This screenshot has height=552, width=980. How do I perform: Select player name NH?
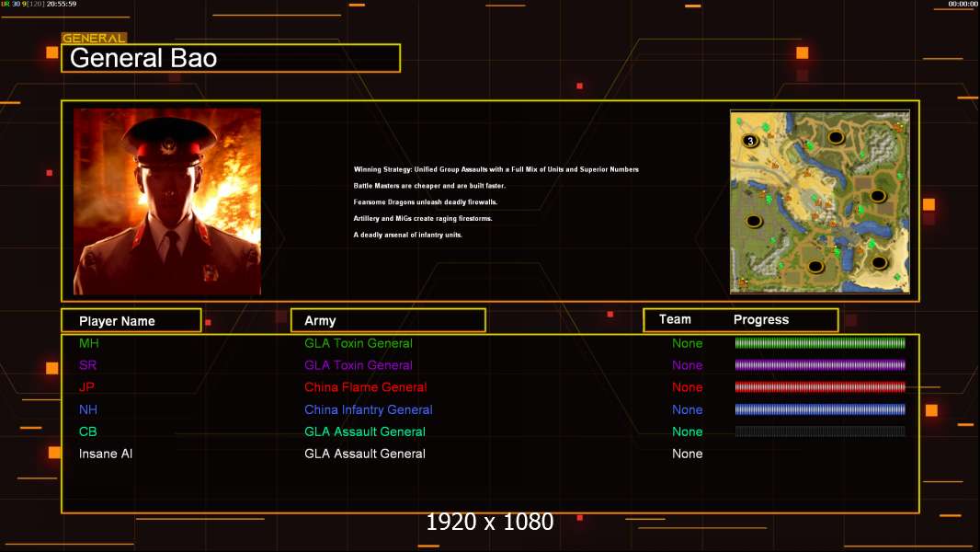click(88, 409)
